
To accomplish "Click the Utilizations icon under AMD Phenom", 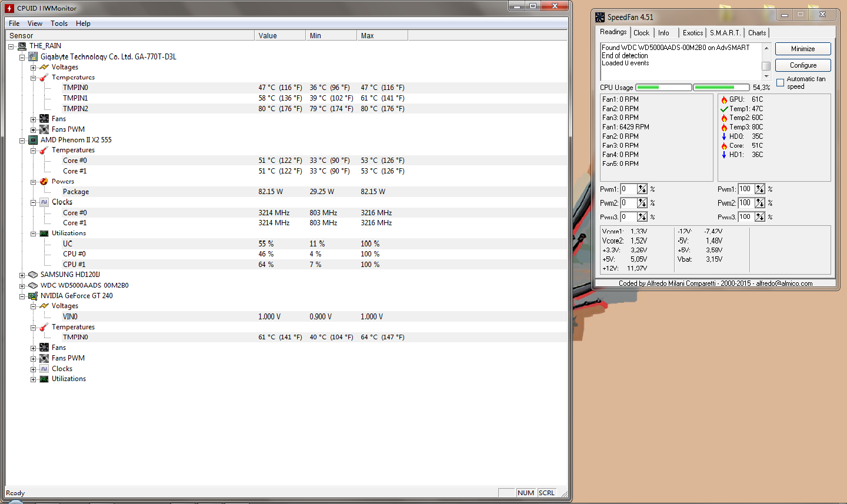I will tap(44, 233).
